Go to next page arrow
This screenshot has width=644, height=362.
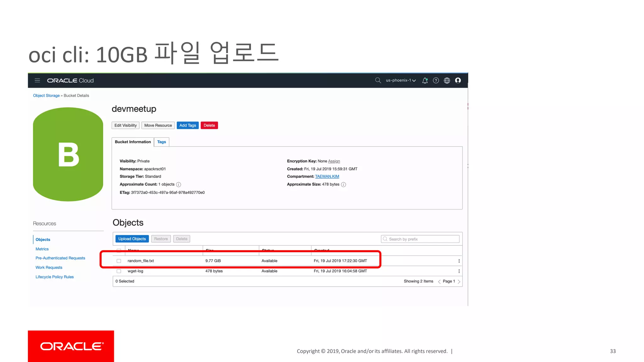pos(459,282)
